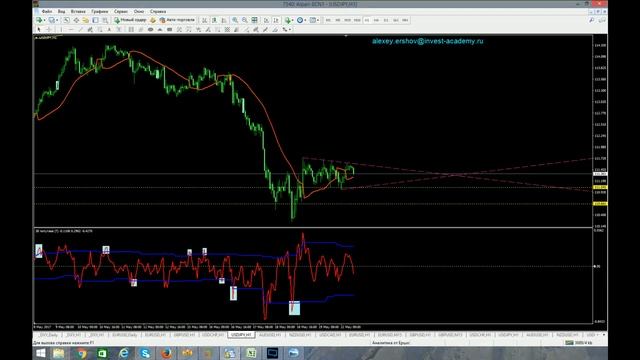Switch chart to bar chart mode
The height and width of the screenshot is (360, 640).
pyautogui.click(x=204, y=20)
